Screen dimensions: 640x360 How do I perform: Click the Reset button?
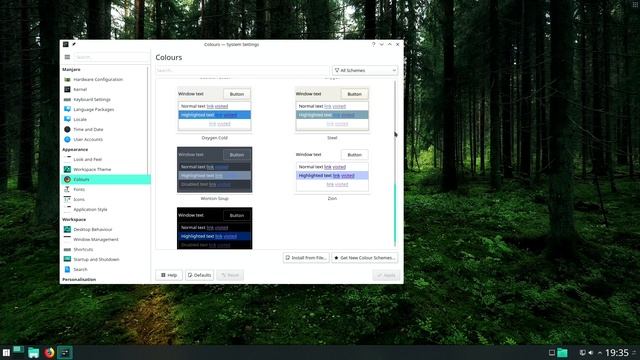pyautogui.click(x=230, y=275)
